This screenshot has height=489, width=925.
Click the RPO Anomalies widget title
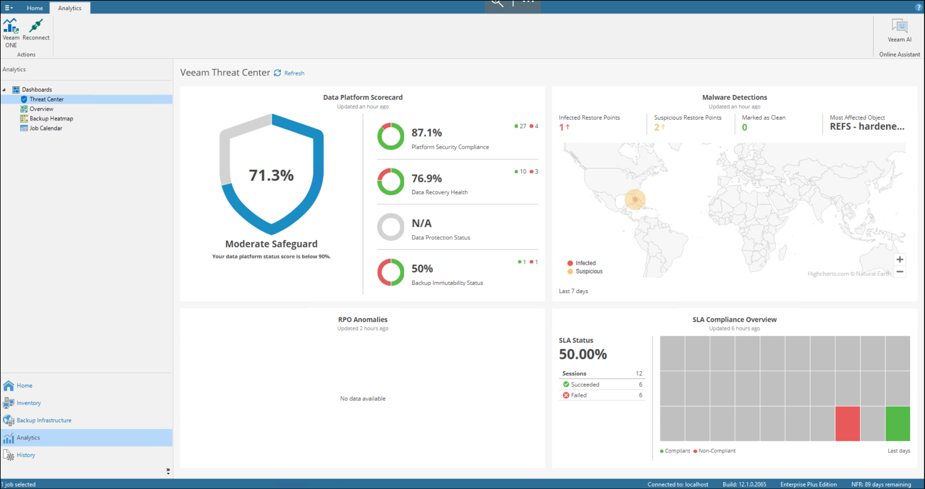pyautogui.click(x=362, y=320)
